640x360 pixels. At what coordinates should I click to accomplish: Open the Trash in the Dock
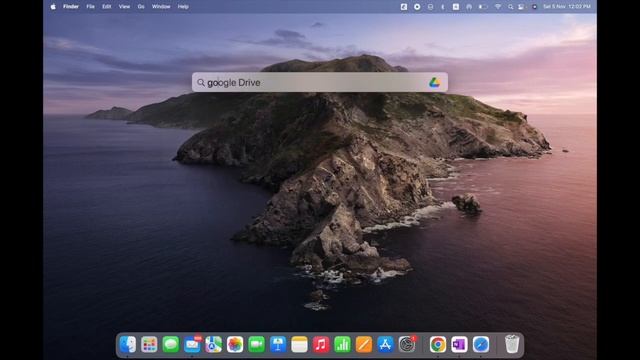tap(512, 344)
